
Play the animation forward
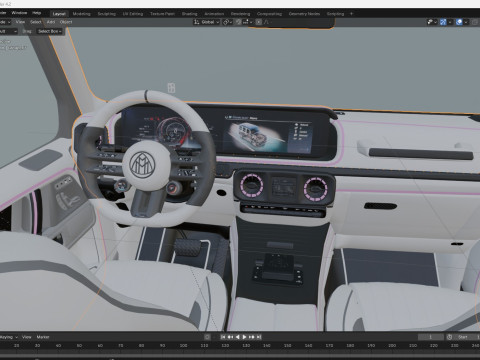[244, 337]
